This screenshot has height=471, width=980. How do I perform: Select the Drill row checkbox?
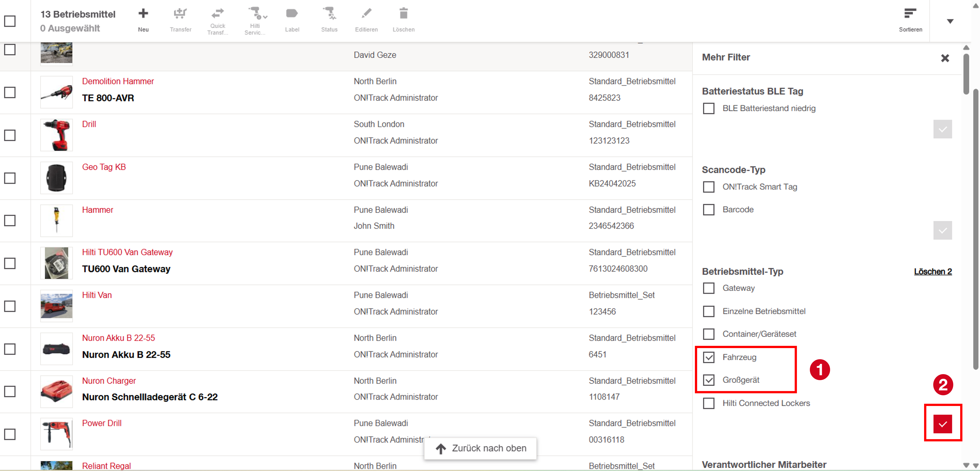10,135
